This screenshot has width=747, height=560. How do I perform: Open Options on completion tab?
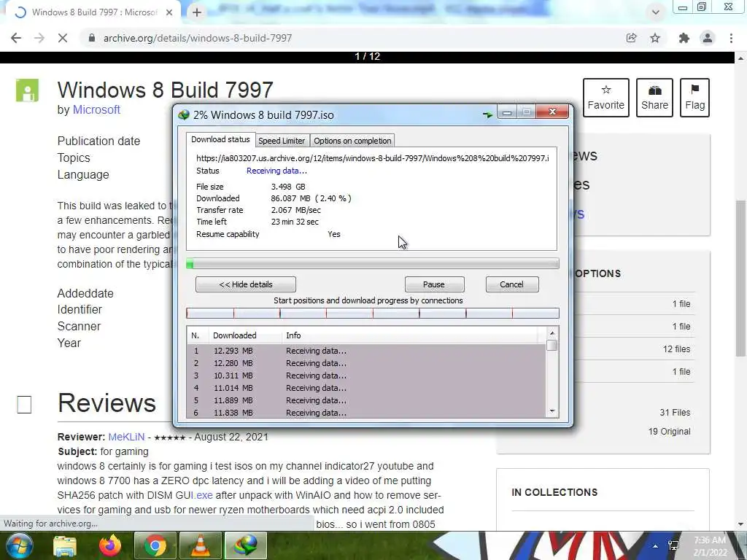[352, 141]
